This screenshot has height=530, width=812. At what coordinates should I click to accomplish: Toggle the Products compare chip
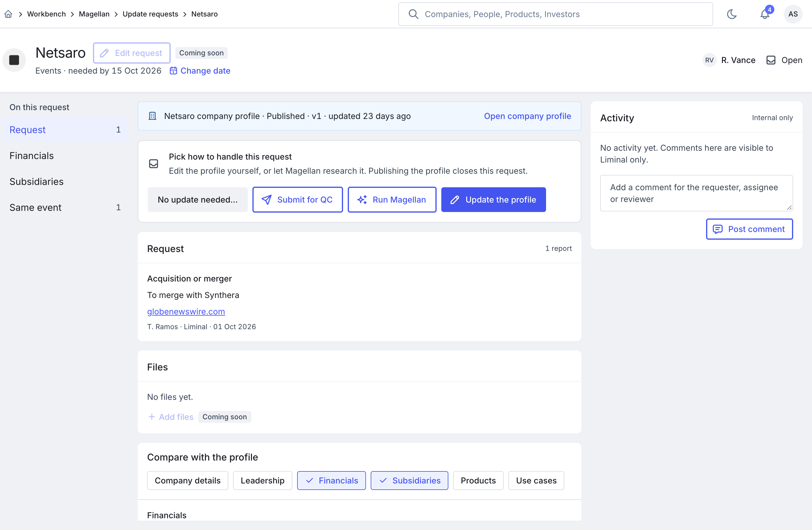[x=478, y=481]
